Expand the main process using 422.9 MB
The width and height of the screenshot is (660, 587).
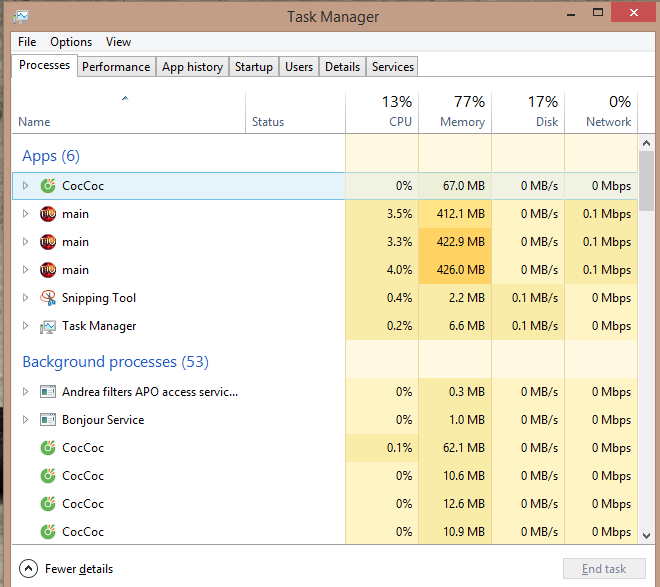[x=25, y=242]
